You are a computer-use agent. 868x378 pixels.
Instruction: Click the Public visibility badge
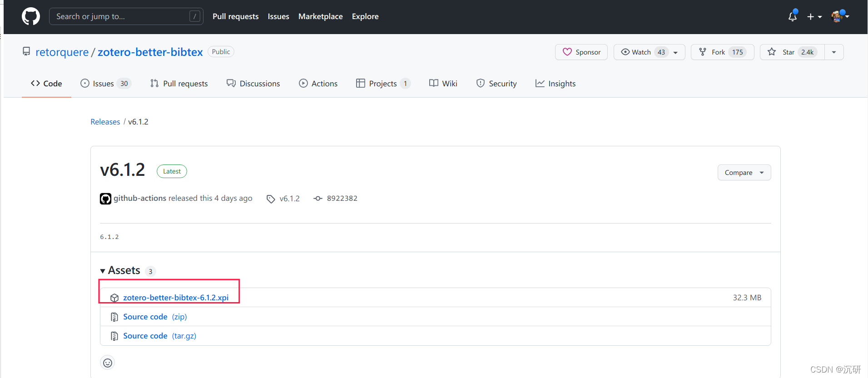point(221,52)
